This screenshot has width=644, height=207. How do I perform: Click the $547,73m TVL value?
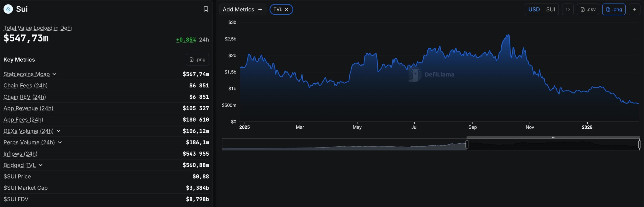[x=26, y=38]
